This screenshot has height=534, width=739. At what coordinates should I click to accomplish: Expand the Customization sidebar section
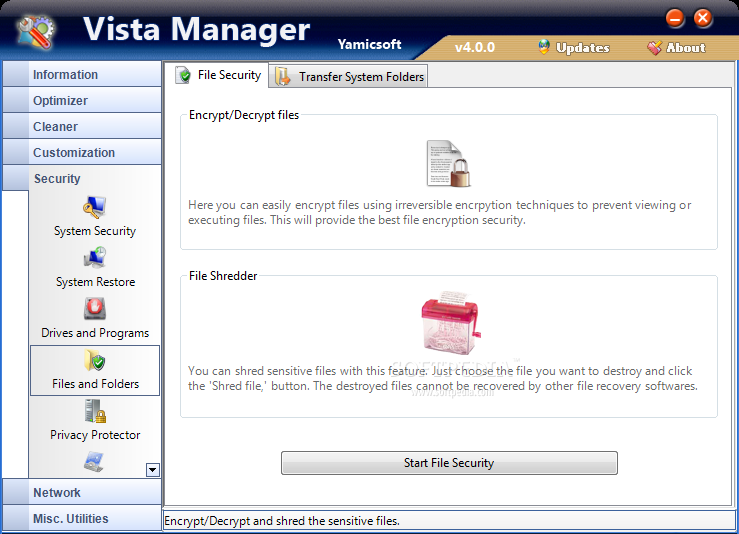point(82,152)
